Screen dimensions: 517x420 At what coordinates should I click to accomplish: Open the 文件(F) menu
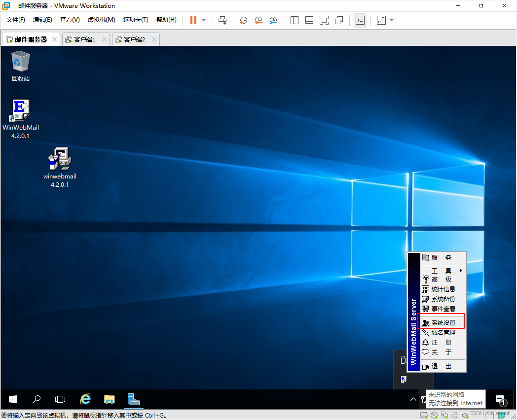[x=15, y=20]
